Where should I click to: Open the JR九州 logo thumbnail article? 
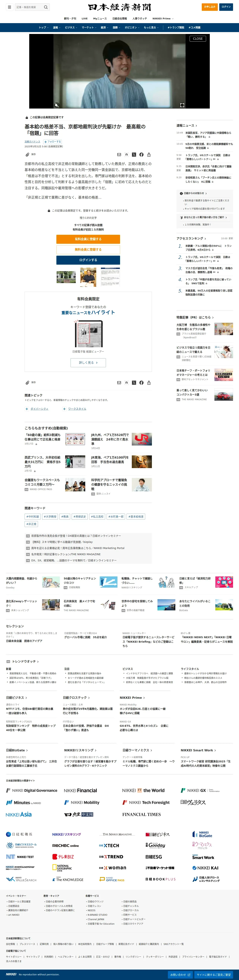[142, 439]
